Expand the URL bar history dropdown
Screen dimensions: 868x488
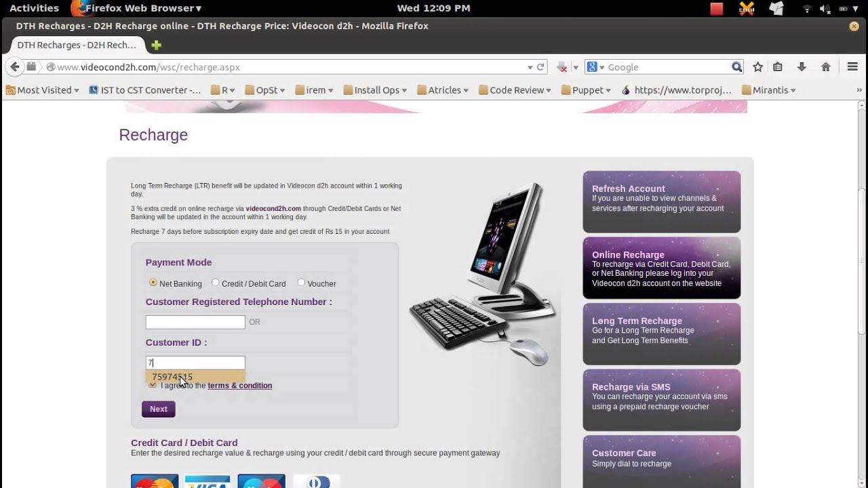click(530, 67)
